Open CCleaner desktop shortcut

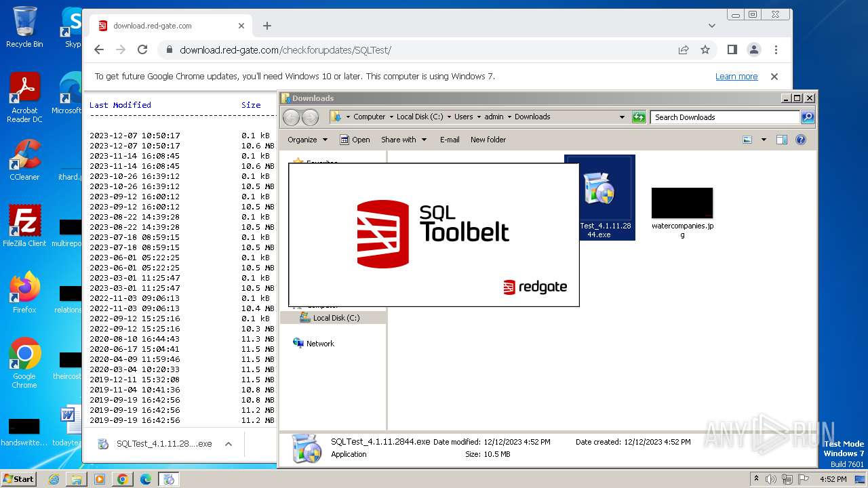click(24, 160)
